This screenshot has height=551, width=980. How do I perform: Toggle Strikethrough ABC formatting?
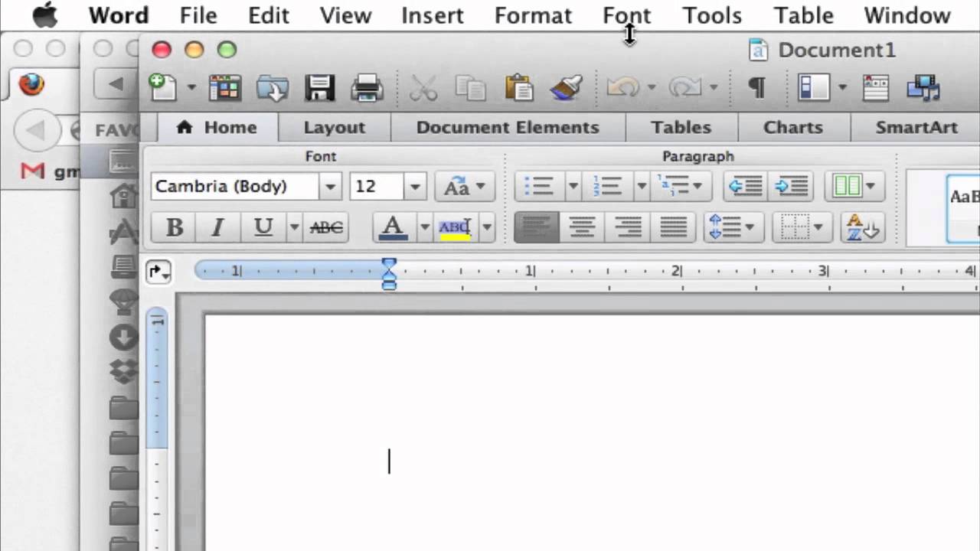click(326, 227)
